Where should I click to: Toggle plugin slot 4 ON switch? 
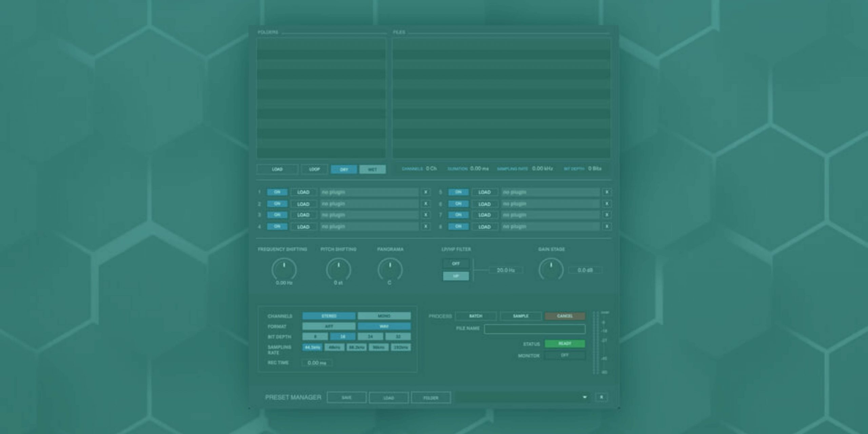click(277, 226)
